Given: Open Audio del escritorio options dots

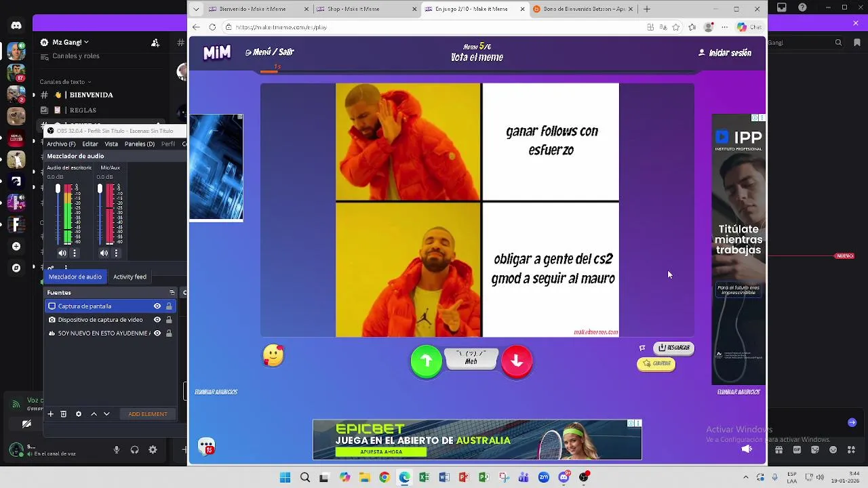Looking at the screenshot, I should point(75,253).
